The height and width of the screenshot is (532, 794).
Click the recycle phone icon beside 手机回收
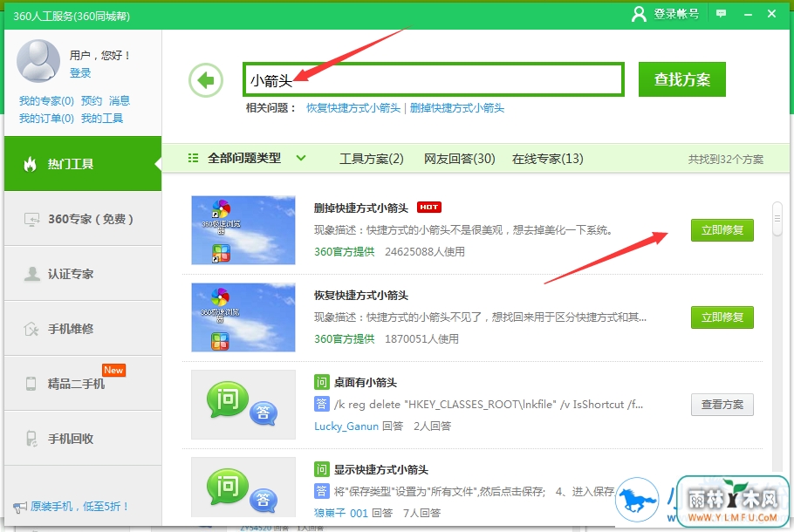[x=31, y=439]
